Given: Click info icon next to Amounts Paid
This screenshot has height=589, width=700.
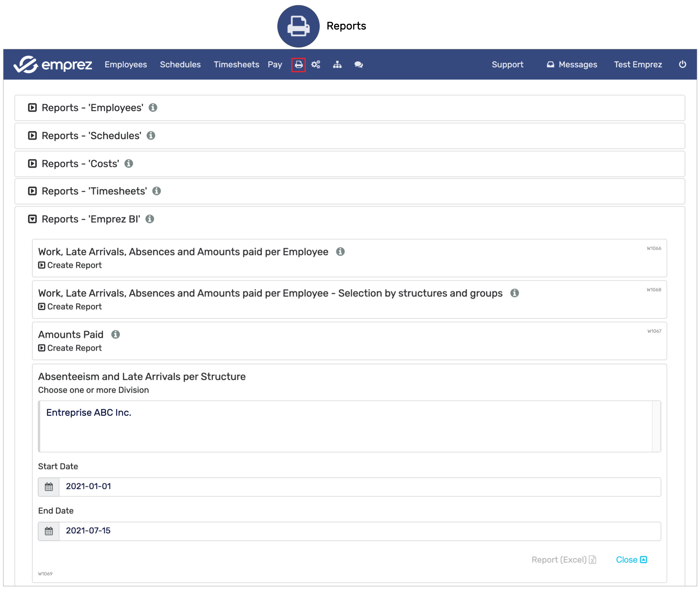Looking at the screenshot, I should point(116,335).
